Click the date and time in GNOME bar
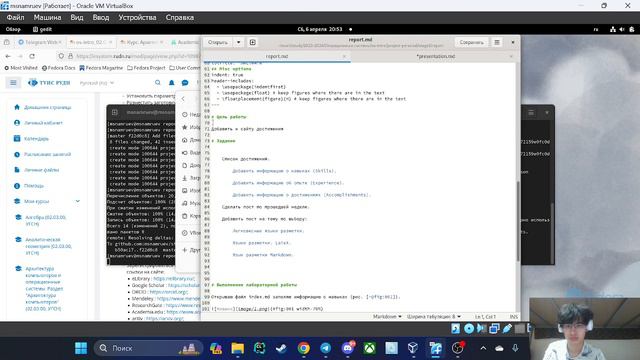 (320, 29)
